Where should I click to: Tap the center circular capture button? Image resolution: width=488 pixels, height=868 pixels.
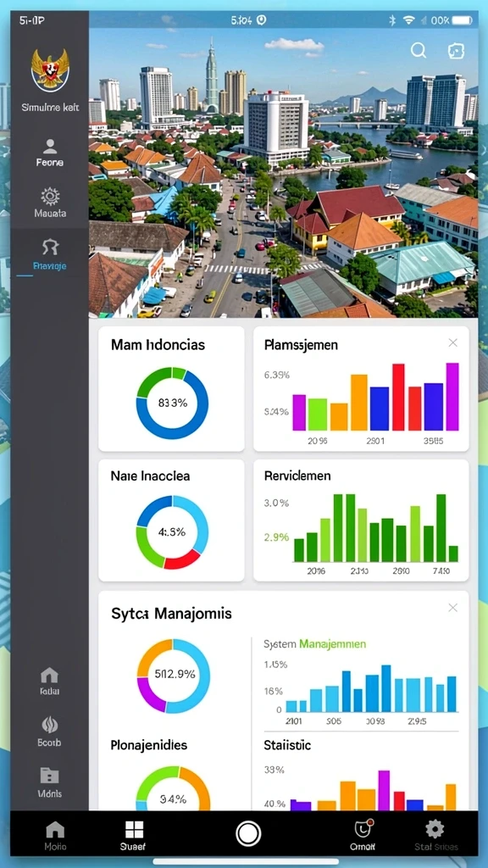[248, 833]
